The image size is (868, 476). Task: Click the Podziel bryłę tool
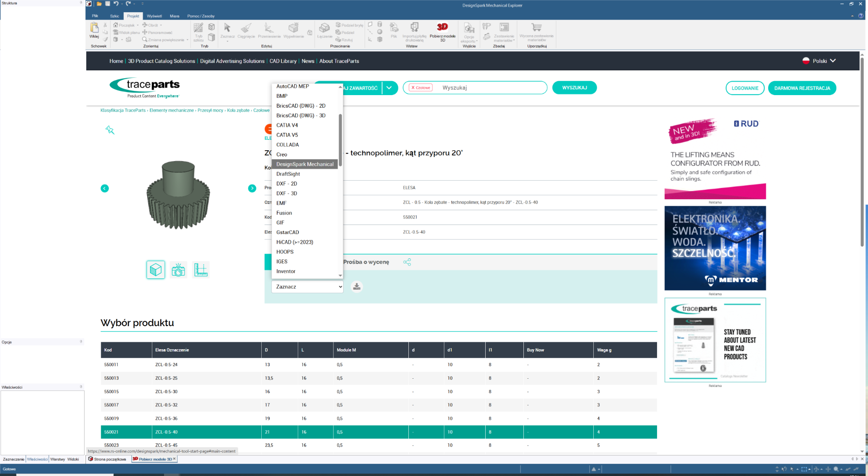[x=349, y=25]
